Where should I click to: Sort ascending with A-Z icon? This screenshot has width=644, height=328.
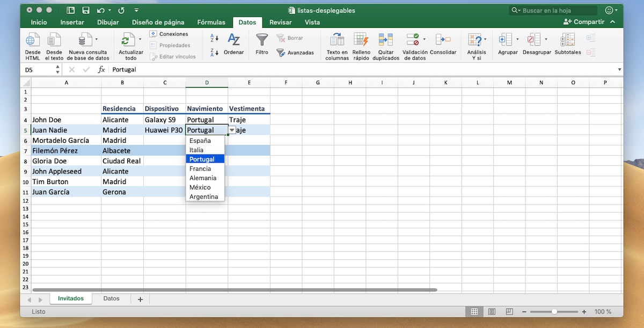coord(214,38)
